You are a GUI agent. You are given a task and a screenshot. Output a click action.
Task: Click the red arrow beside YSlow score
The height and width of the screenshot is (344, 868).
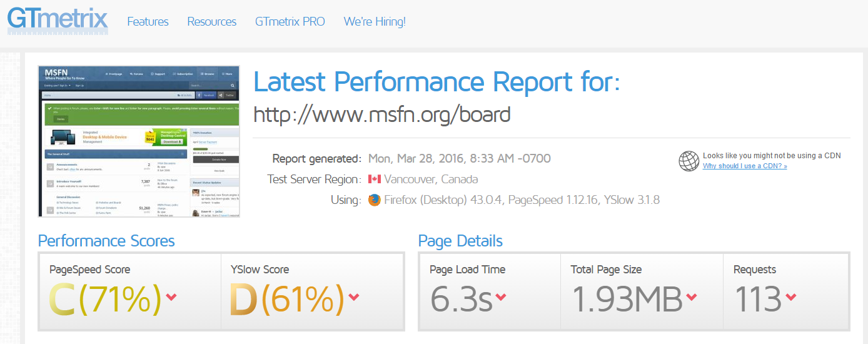(354, 297)
